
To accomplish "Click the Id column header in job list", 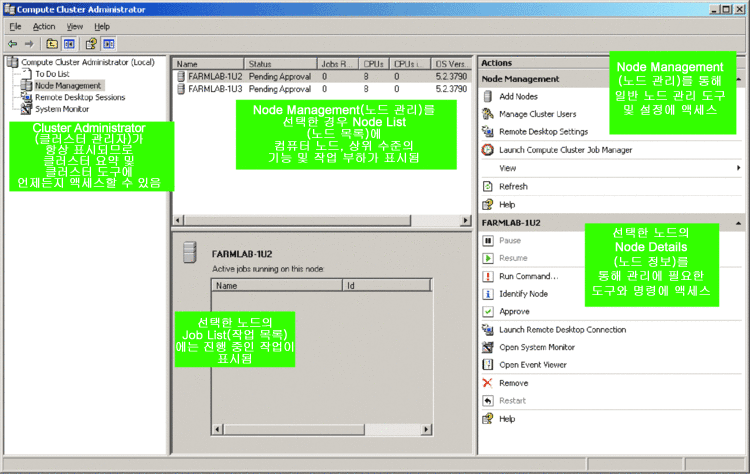I will (387, 286).
